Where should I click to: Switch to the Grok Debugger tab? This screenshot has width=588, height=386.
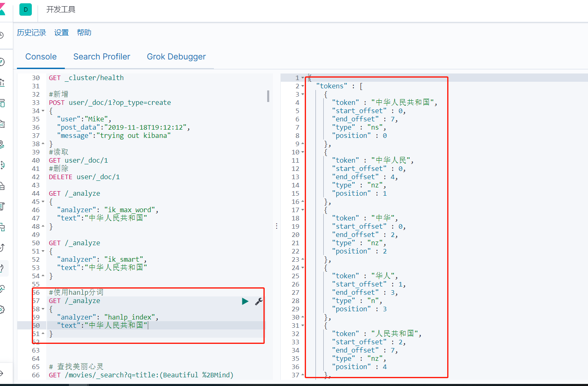coord(176,57)
